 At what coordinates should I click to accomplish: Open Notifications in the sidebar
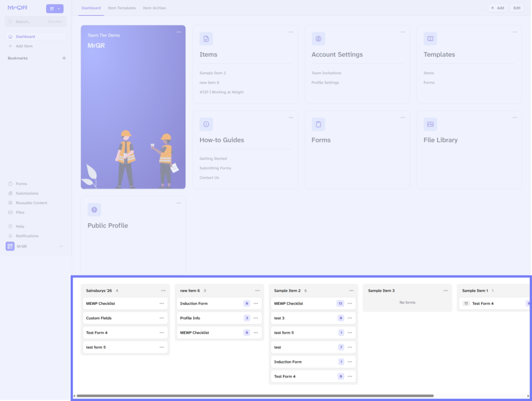tap(27, 236)
